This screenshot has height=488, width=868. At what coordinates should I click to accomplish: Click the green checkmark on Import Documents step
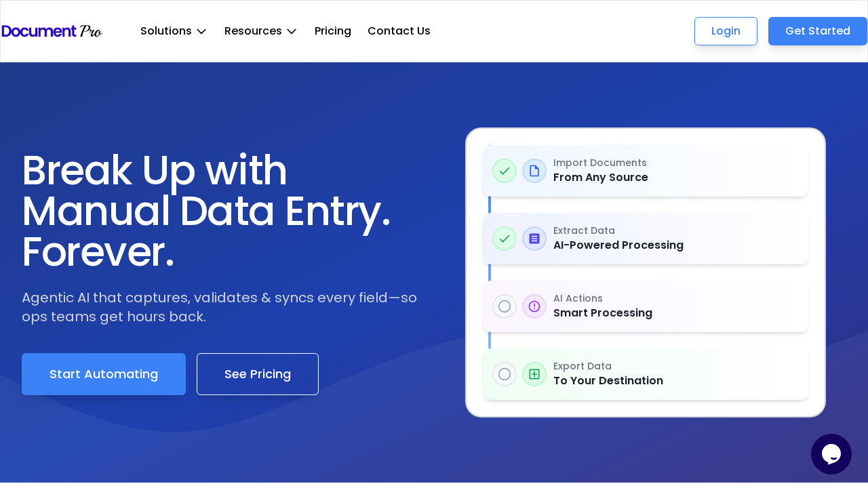pos(504,171)
